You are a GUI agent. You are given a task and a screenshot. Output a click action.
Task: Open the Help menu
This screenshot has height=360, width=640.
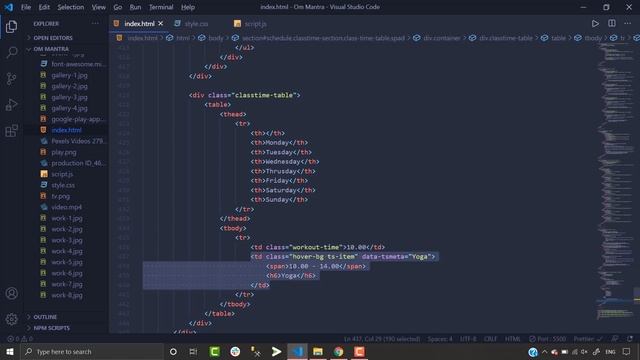point(188,7)
